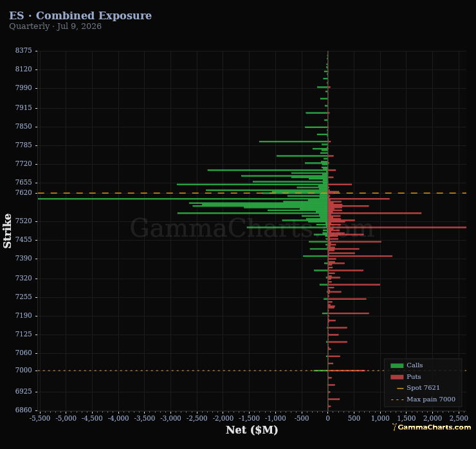The height and width of the screenshot is (449, 476).
Task: Click the longest green call bar below spot
Action: [x=183, y=199]
